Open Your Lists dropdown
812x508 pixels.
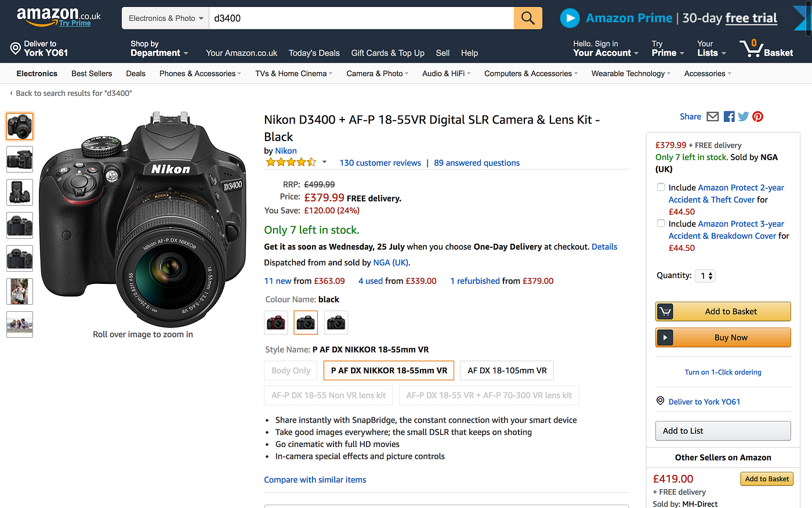point(711,48)
